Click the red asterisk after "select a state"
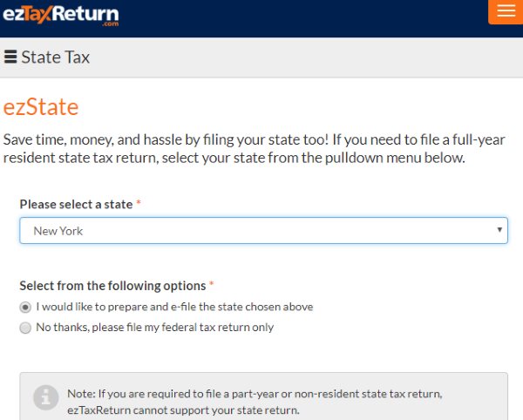Image resolution: width=523 pixels, height=420 pixels. (x=139, y=205)
